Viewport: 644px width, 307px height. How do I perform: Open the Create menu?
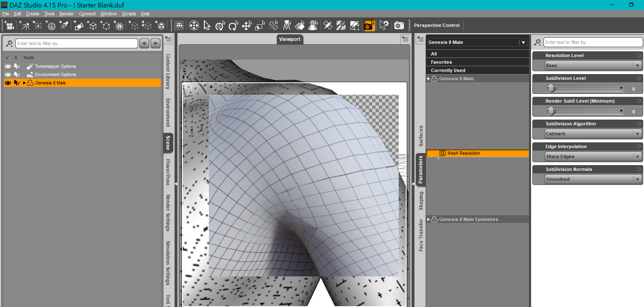click(33, 14)
